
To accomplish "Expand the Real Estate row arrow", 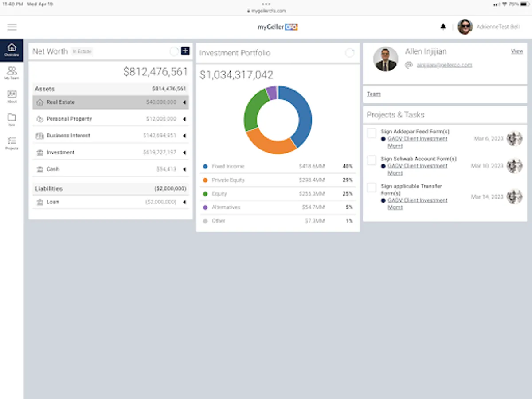I will point(184,102).
